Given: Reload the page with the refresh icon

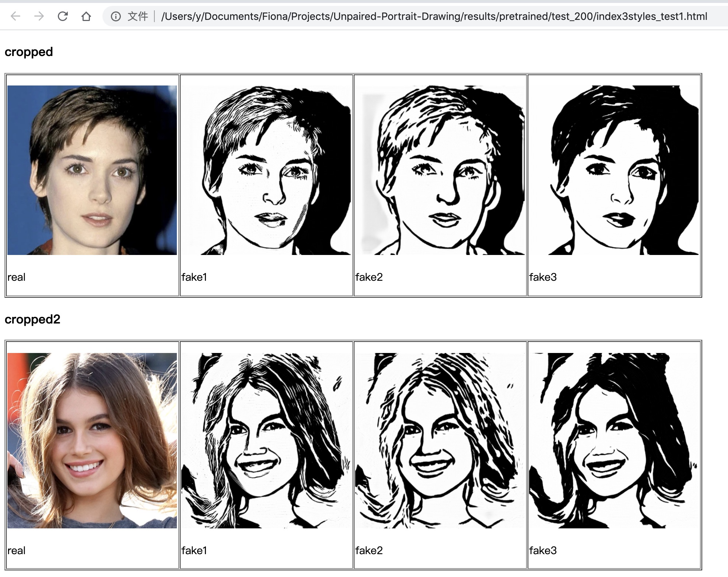Looking at the screenshot, I should [x=63, y=16].
